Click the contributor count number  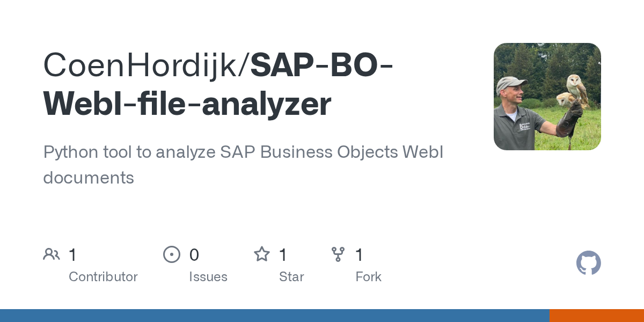tap(73, 255)
